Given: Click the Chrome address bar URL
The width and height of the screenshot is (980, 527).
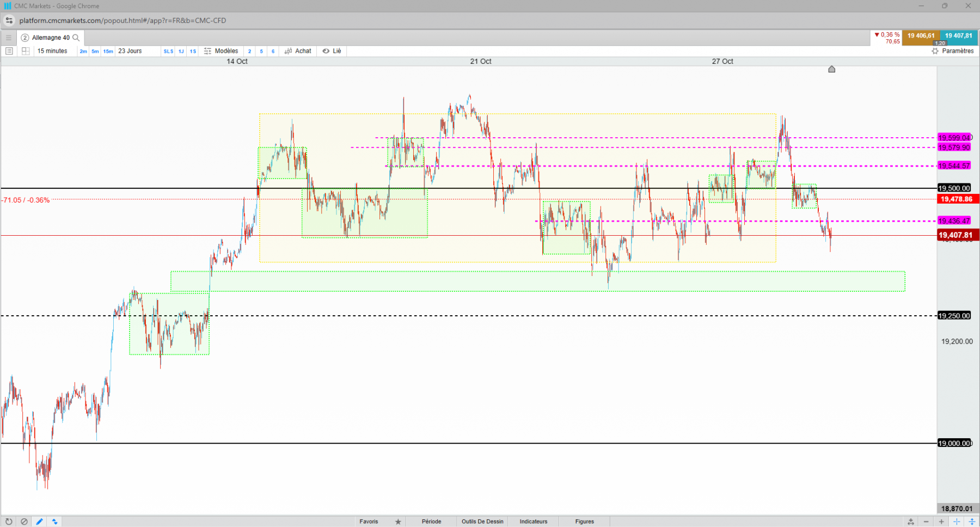Looking at the screenshot, I should [x=122, y=21].
